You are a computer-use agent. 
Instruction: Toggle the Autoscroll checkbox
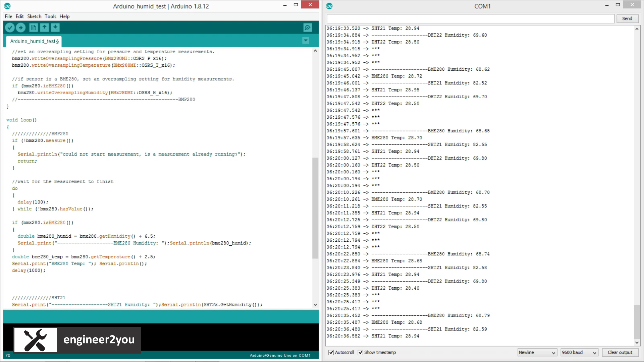point(331,352)
